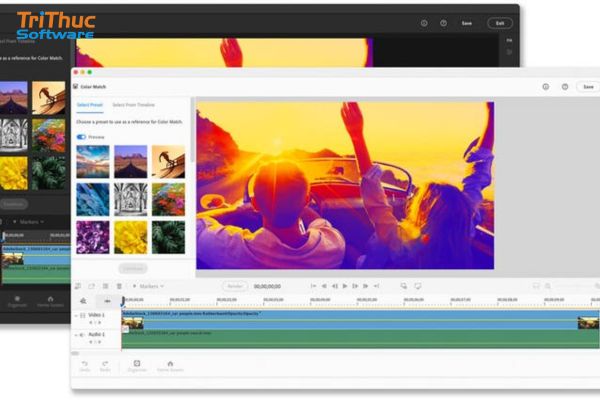Open the Organizer in light window
Screen dimensions: 600x400
[x=137, y=366]
